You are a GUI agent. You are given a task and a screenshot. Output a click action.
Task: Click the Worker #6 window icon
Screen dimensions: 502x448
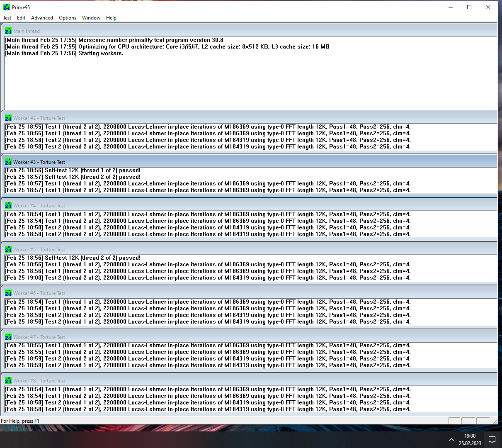[x=8, y=293]
